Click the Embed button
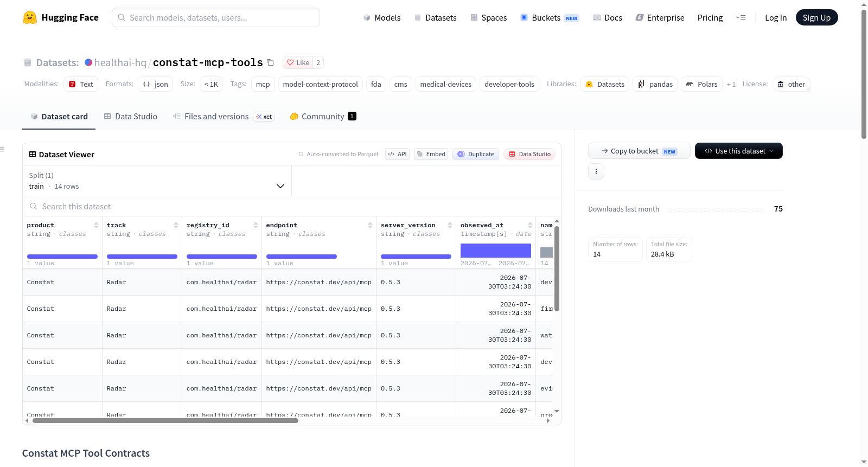This screenshot has width=868, height=467. tap(431, 154)
